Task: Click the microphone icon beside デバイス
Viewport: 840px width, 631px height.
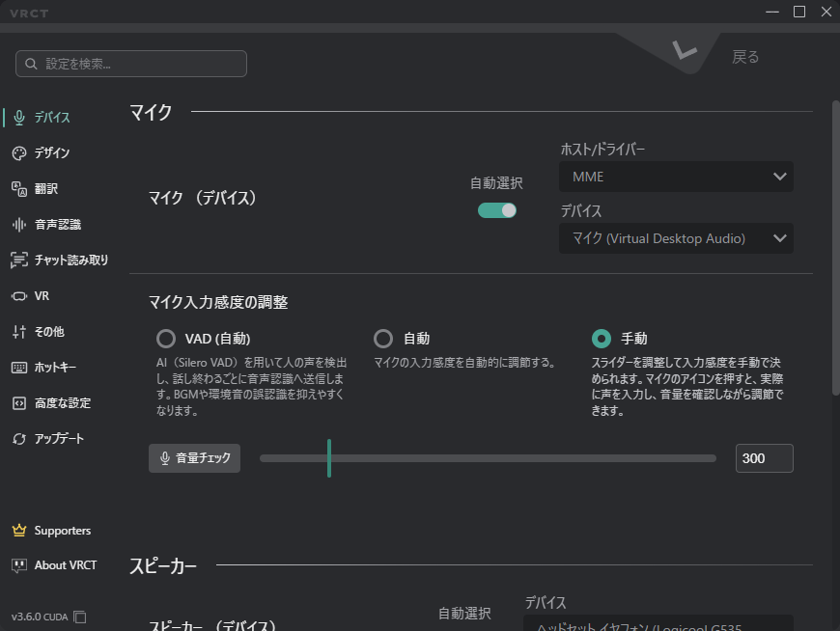Action: (19, 117)
